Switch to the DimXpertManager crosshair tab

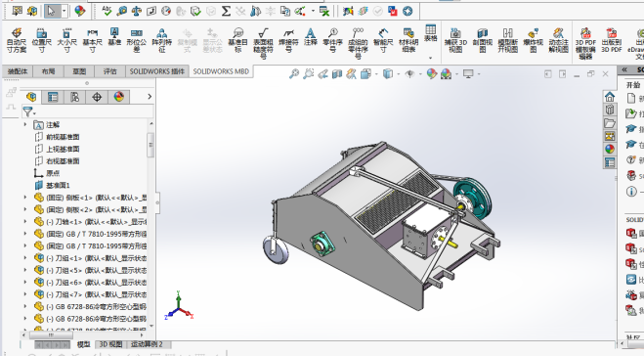click(x=97, y=97)
